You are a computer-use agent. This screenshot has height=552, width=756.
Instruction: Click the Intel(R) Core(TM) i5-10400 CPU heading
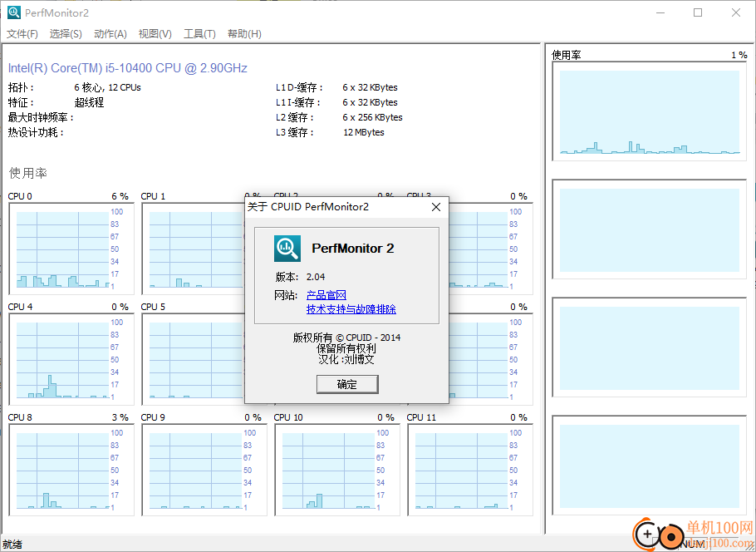pyautogui.click(x=128, y=68)
